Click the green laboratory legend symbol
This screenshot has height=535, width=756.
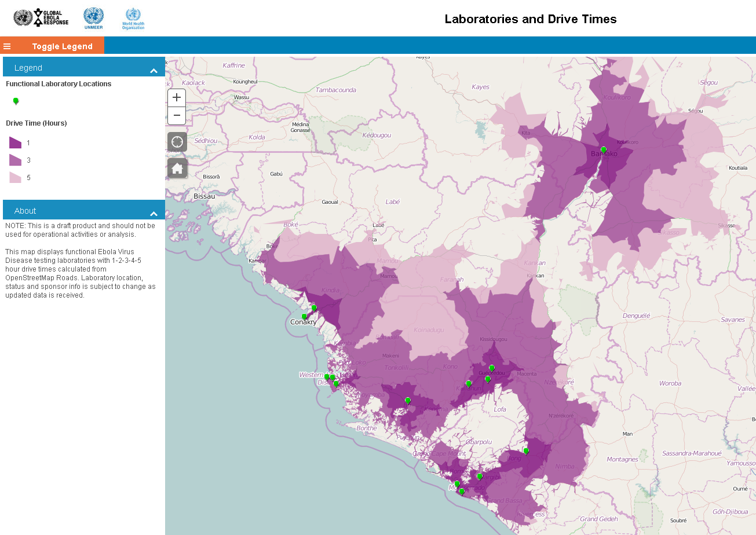16,101
